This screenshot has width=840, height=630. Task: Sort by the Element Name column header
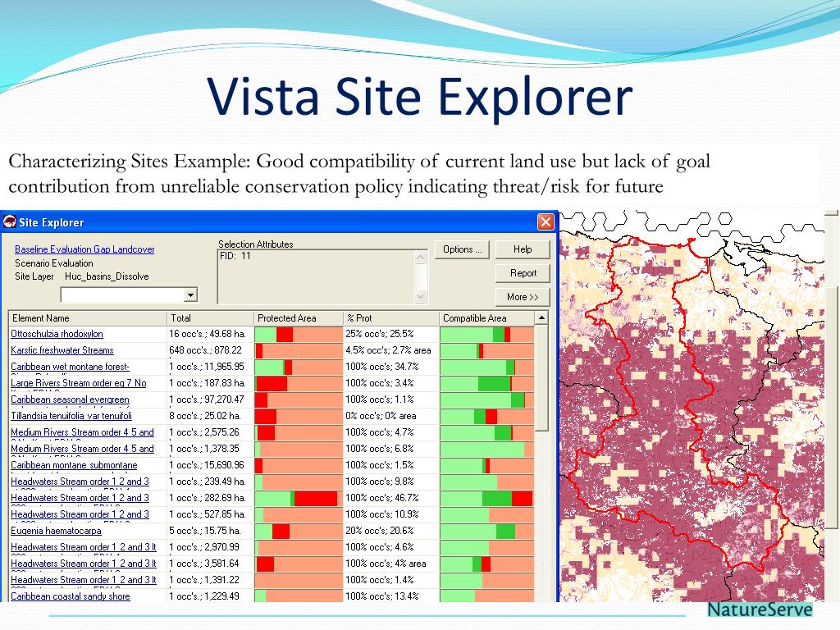point(88,318)
